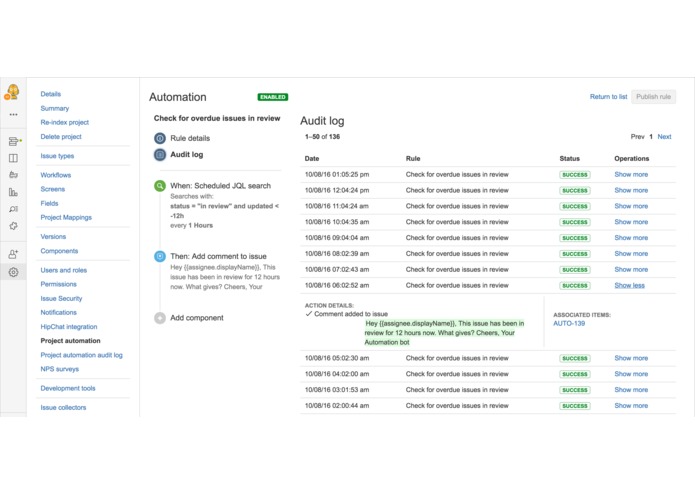Viewport: 695px width, 494px height.
Task: Open Then: Add comment to issue step
Action: [x=218, y=256]
